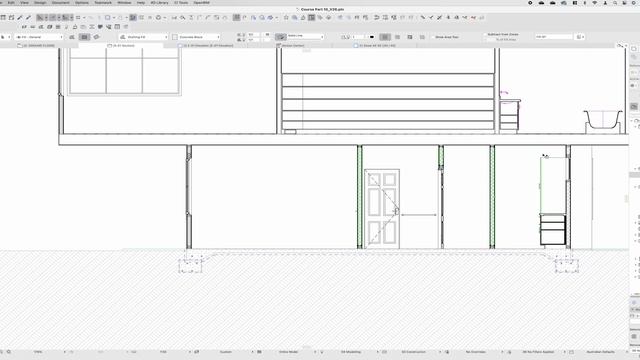
Task: Open Fill selection settings icon in info box
Action: pos(72,37)
